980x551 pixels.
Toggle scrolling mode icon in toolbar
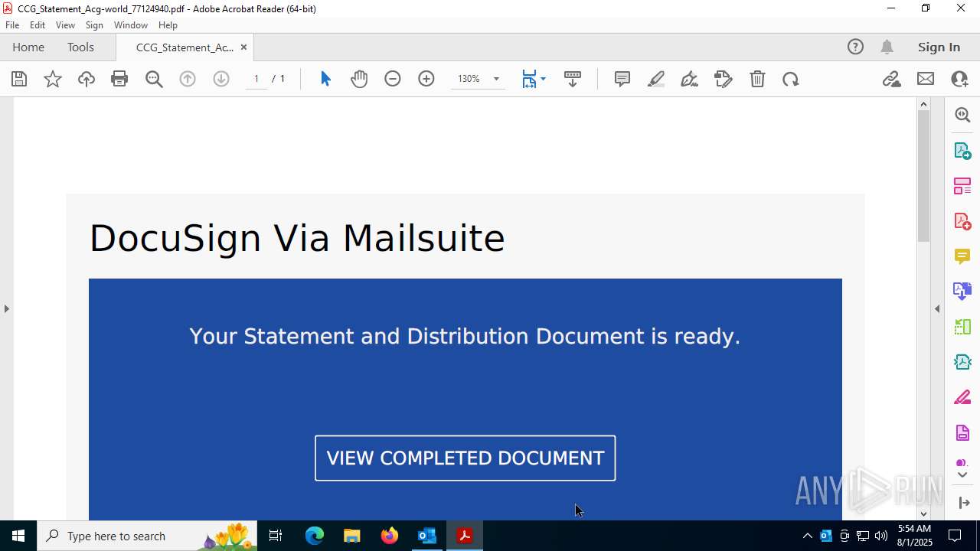pyautogui.click(x=573, y=79)
